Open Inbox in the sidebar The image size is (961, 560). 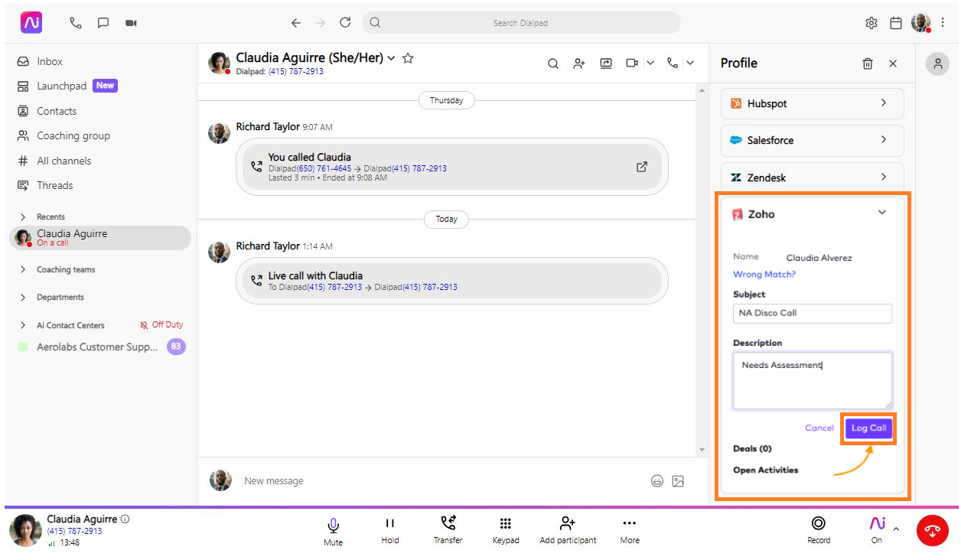click(50, 61)
